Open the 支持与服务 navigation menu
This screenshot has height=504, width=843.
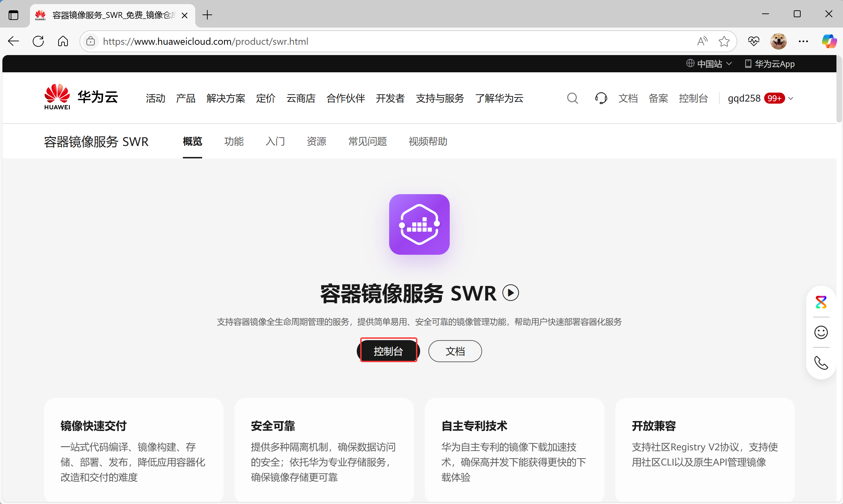440,98
